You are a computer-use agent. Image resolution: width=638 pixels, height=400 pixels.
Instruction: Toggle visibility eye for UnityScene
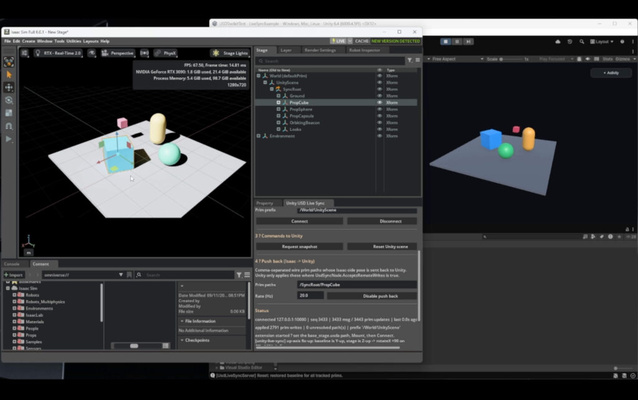click(x=380, y=83)
